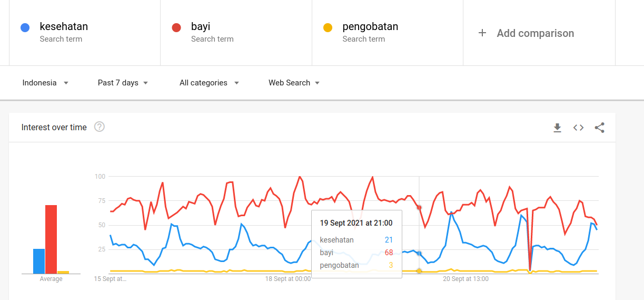Click the 20 Sept at 13:00 axis label
The width and height of the screenshot is (644, 300).
[x=465, y=279]
